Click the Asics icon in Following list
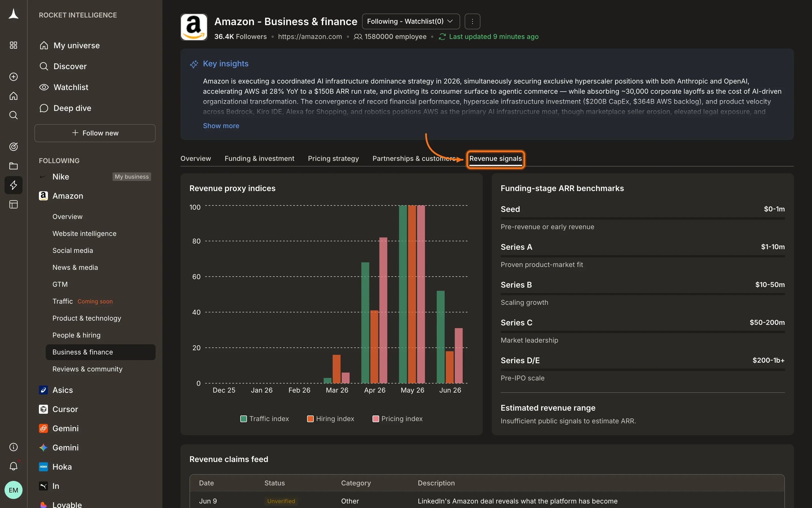The height and width of the screenshot is (508, 812). pyautogui.click(x=43, y=390)
